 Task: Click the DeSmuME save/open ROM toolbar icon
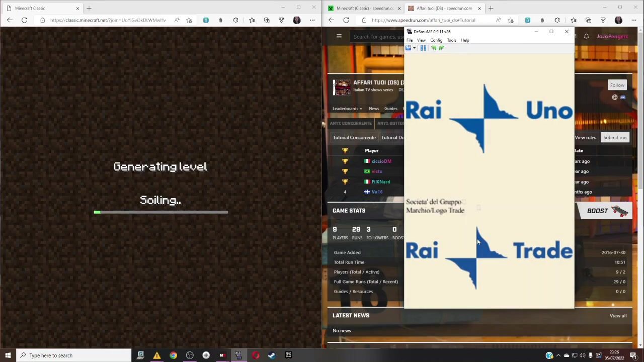409,48
